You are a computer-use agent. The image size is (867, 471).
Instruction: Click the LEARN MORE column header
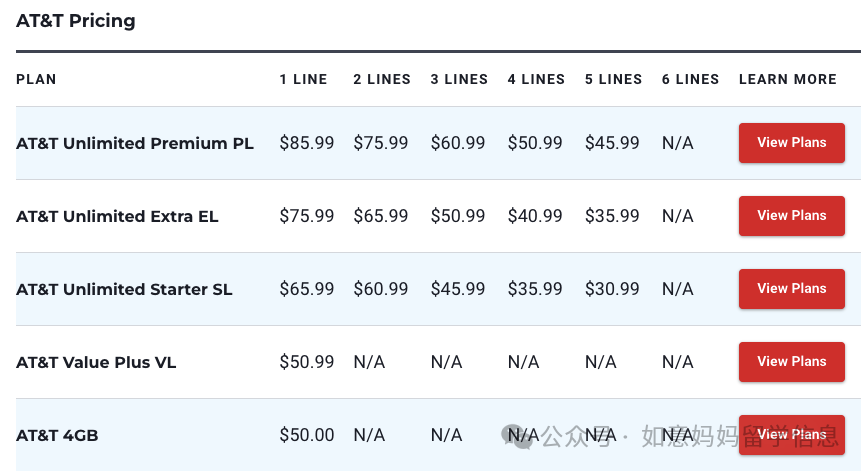click(x=788, y=79)
